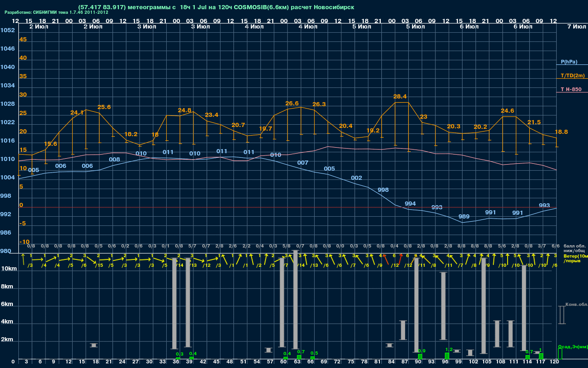
Task: Click the 25.6 temperature label
Action: (104, 107)
